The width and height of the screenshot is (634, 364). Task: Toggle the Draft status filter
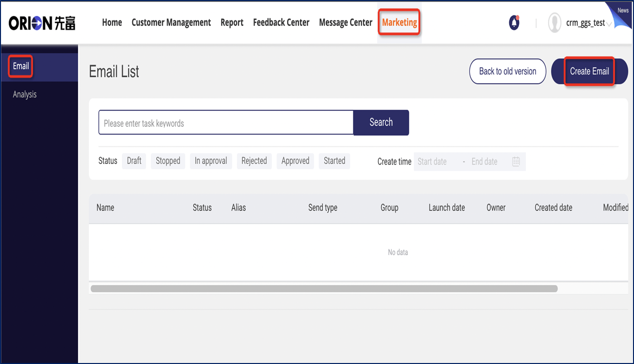(x=134, y=161)
